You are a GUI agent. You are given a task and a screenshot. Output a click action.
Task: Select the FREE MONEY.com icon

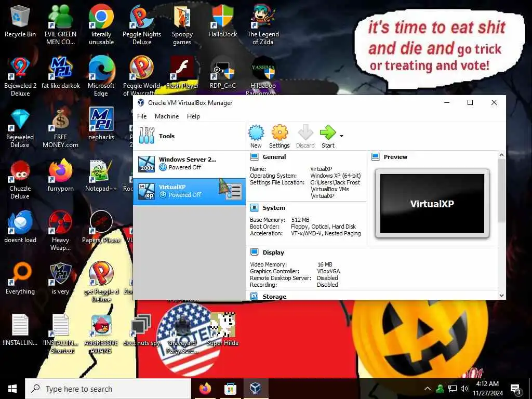tap(60, 128)
